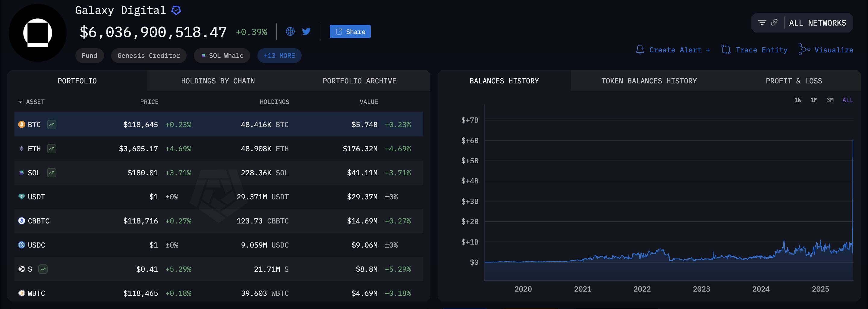
Task: Click the bell icon for Create Alert
Action: 640,50
